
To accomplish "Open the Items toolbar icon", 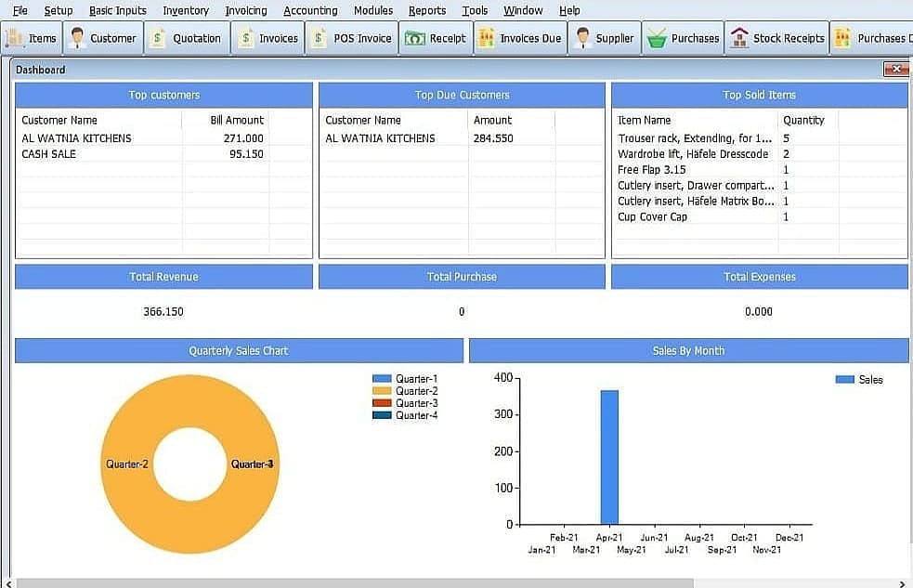I will click(x=33, y=38).
